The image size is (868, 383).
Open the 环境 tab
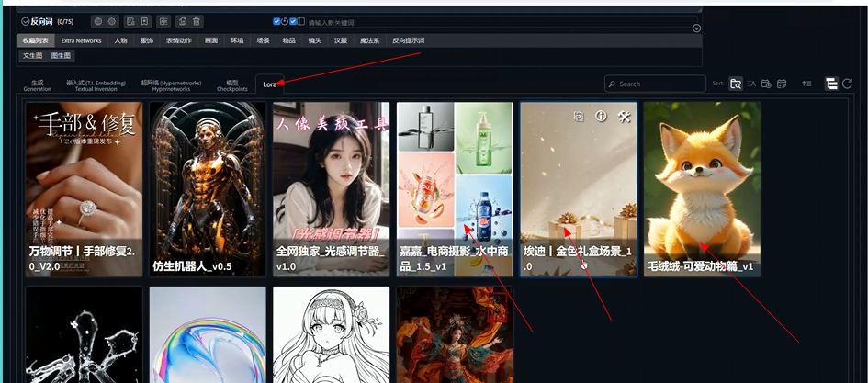point(237,40)
